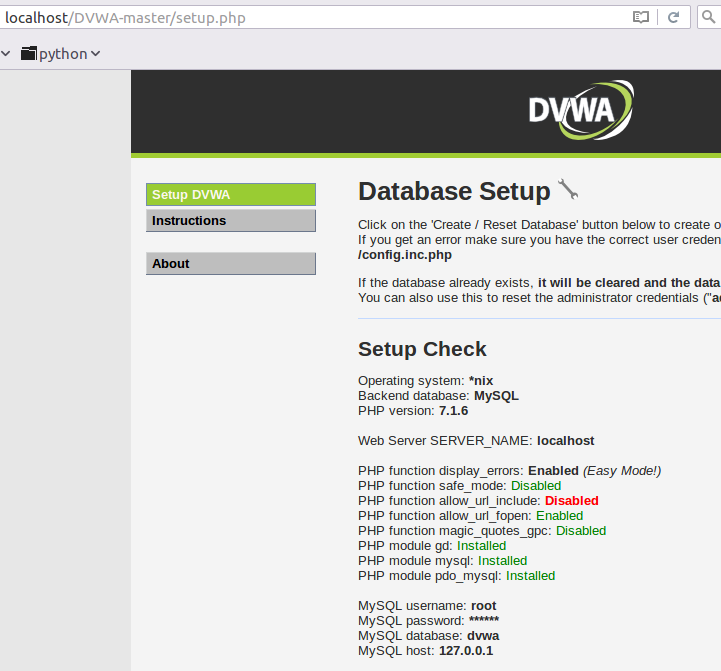Click the MySQL host 127.0.0.1 value
The height and width of the screenshot is (671, 721).
coord(466,651)
